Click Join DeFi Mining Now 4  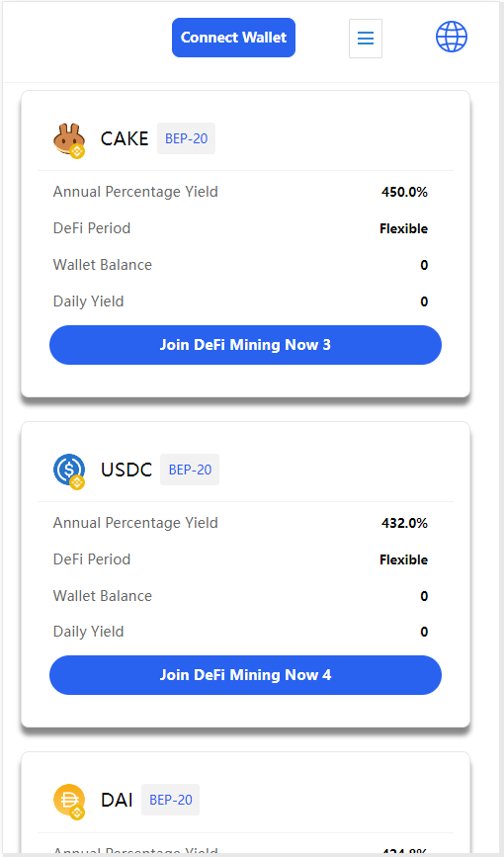tap(245, 675)
